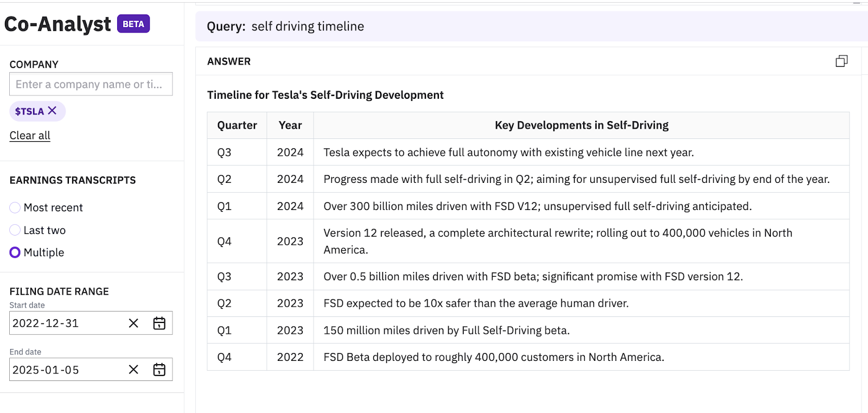Select the Most recent transcripts option
868x413 pixels.
(x=15, y=208)
